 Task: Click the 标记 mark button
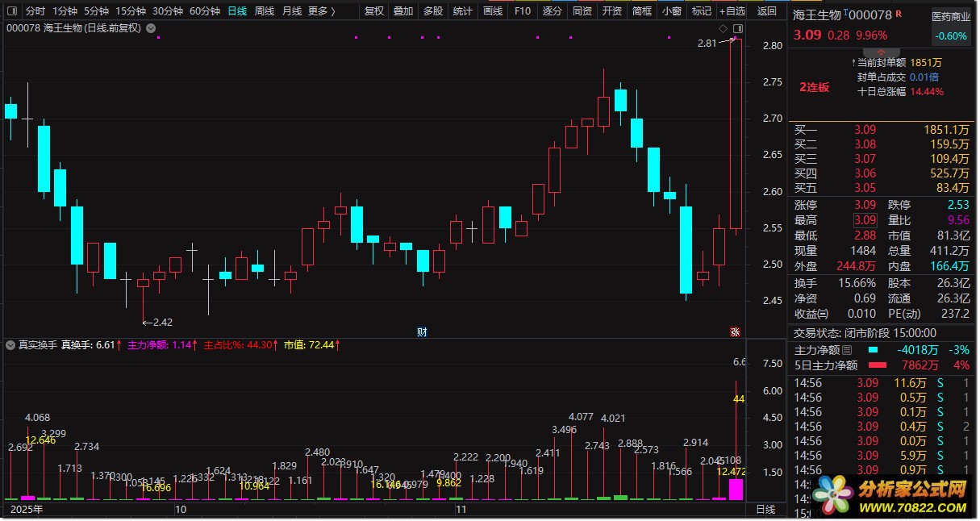(702, 11)
